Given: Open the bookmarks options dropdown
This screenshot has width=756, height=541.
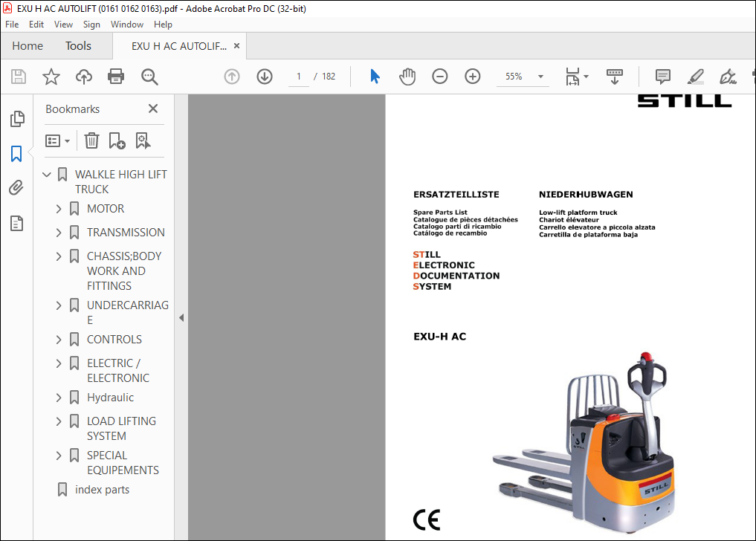Looking at the screenshot, I should tap(57, 140).
